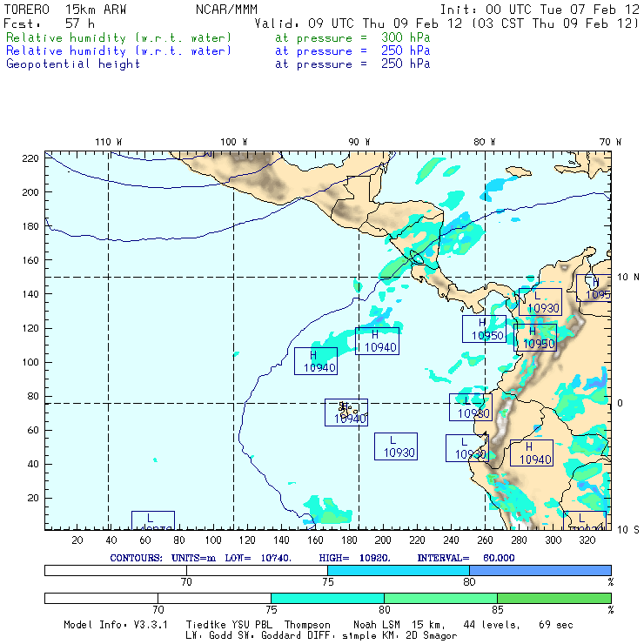Screen dimensions: 644x644
Task: Click the 'Noah LSM' model text
Action: coord(376,625)
